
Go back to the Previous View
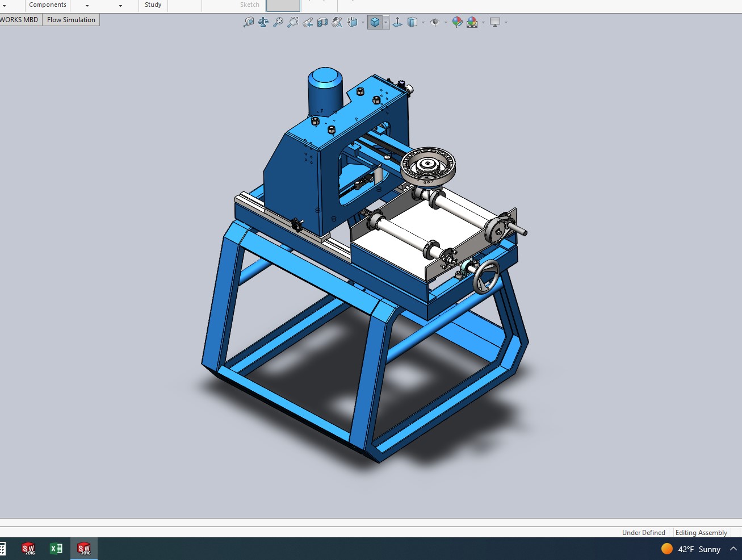pyautogui.click(x=308, y=22)
